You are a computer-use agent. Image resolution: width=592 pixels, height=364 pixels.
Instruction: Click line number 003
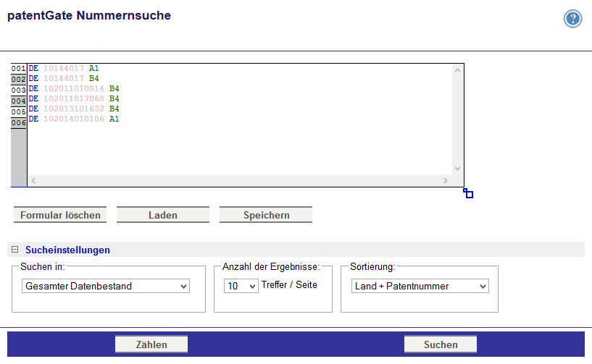point(19,90)
